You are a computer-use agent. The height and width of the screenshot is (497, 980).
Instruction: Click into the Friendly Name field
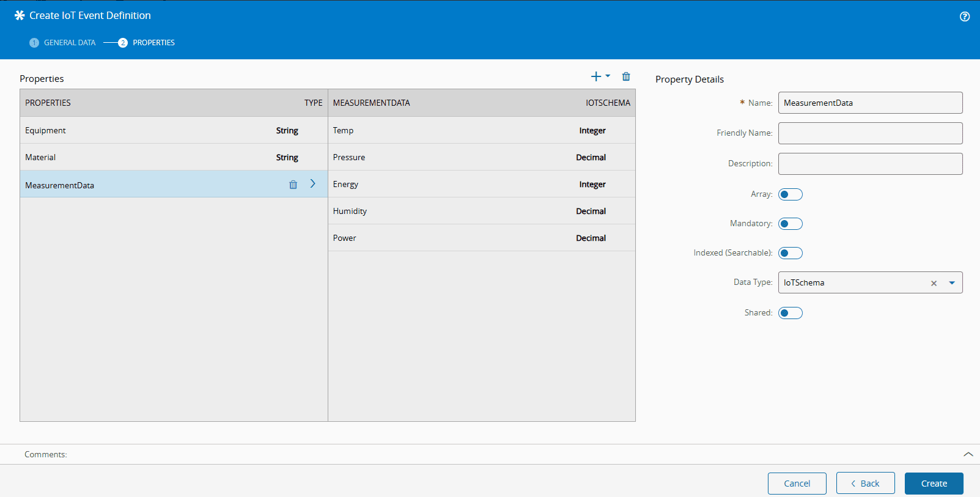pos(870,133)
